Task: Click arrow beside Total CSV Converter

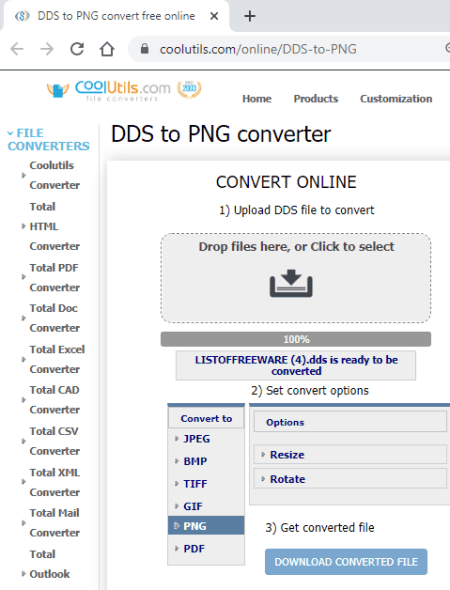Action: (23, 441)
